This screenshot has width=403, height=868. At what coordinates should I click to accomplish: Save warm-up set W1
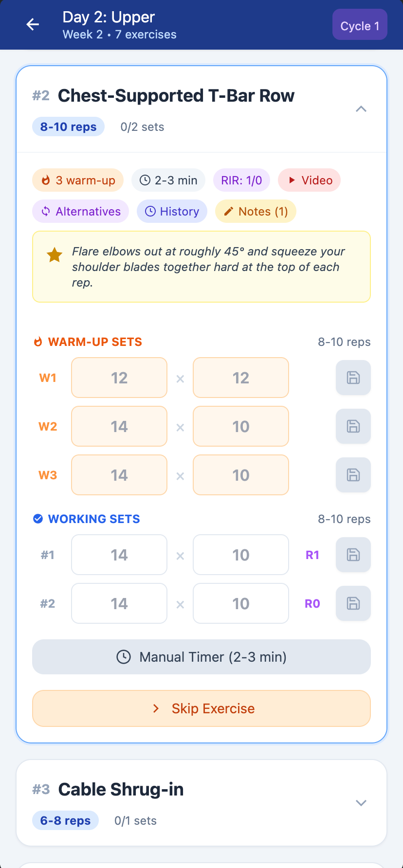353,378
